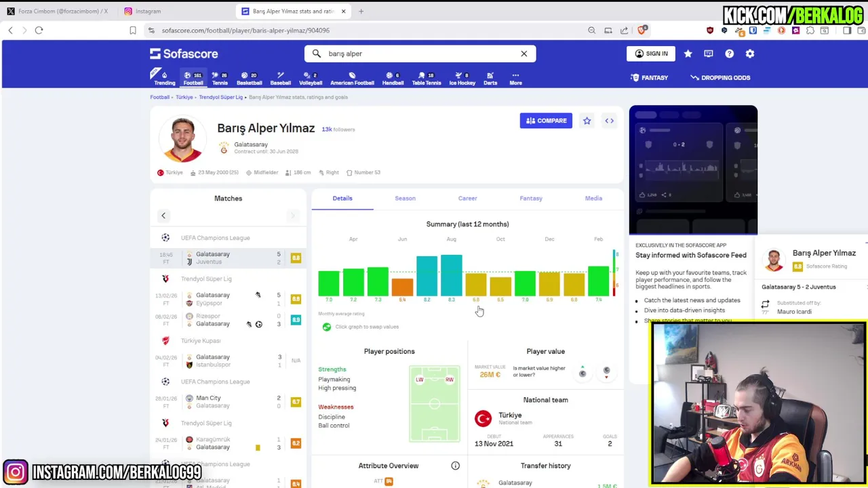Select Tennis sport icon in navigation
This screenshot has width=868, height=488.
coord(220,78)
